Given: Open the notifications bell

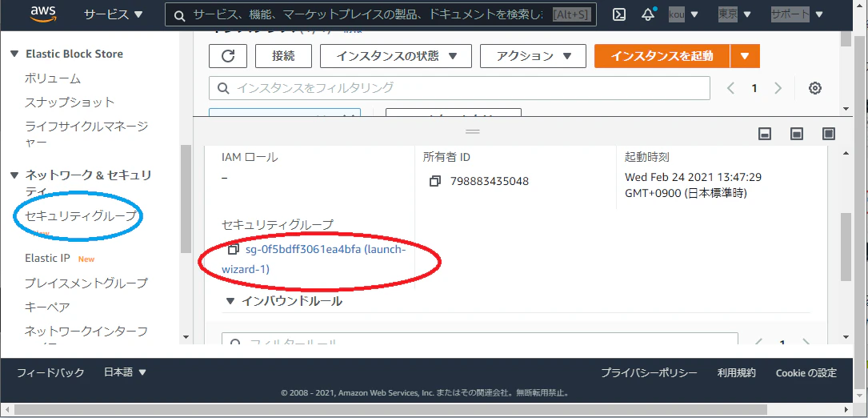Looking at the screenshot, I should (648, 14).
